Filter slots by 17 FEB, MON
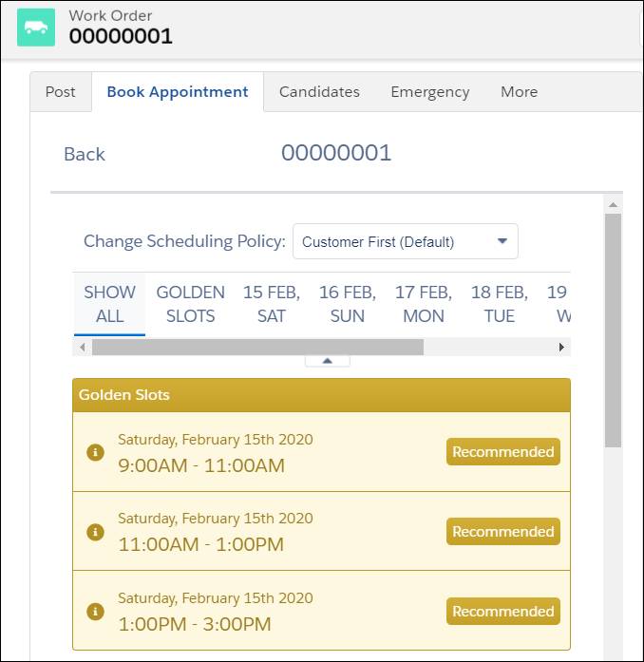This screenshot has width=644, height=662. (423, 304)
